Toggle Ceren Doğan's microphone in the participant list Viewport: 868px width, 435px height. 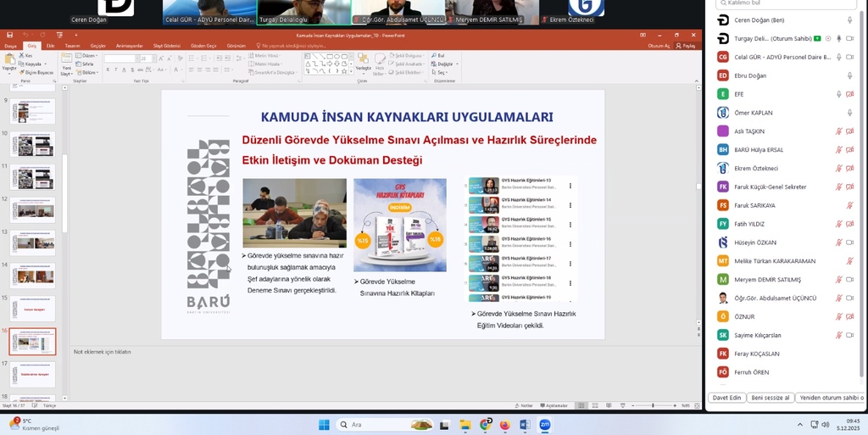pos(849,20)
